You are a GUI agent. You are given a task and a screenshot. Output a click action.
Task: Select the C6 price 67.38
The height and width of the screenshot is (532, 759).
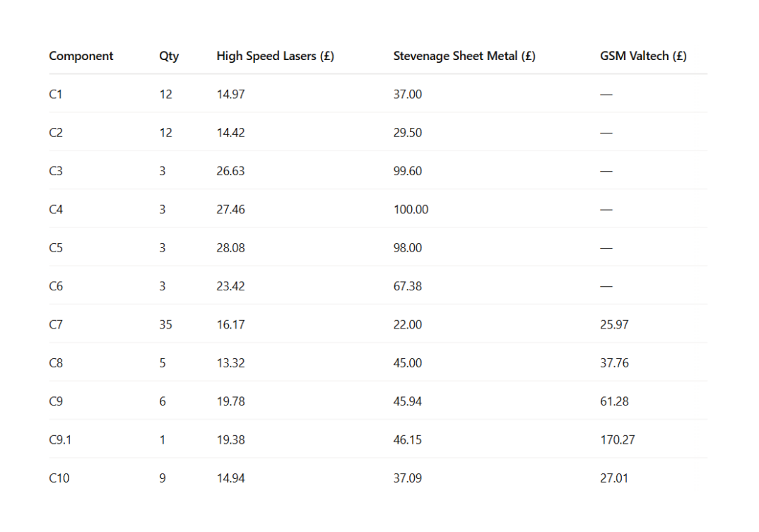point(408,286)
